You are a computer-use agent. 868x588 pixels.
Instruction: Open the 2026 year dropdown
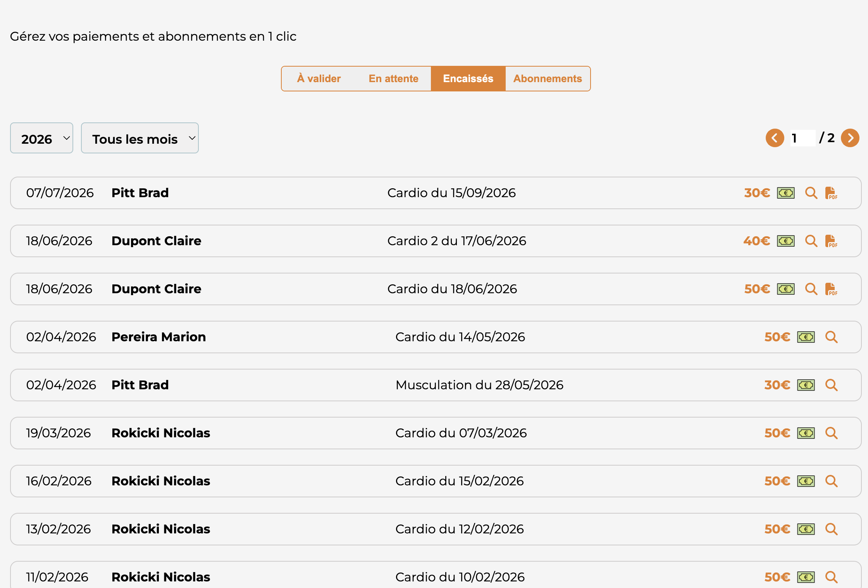click(41, 138)
